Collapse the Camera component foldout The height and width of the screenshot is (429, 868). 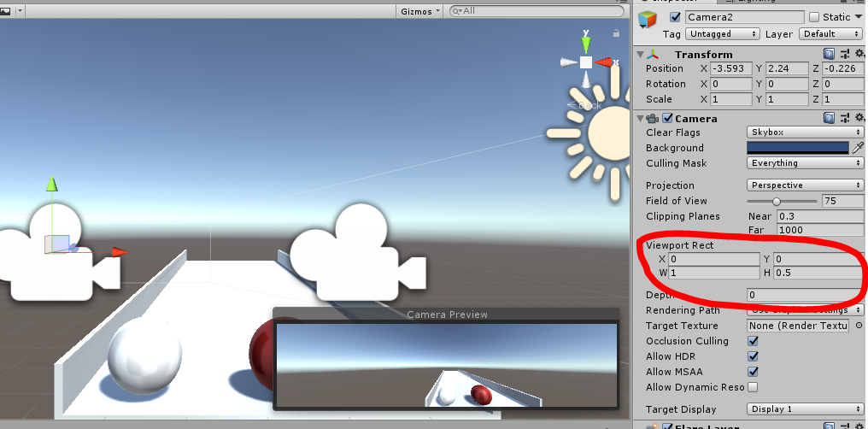(641, 118)
